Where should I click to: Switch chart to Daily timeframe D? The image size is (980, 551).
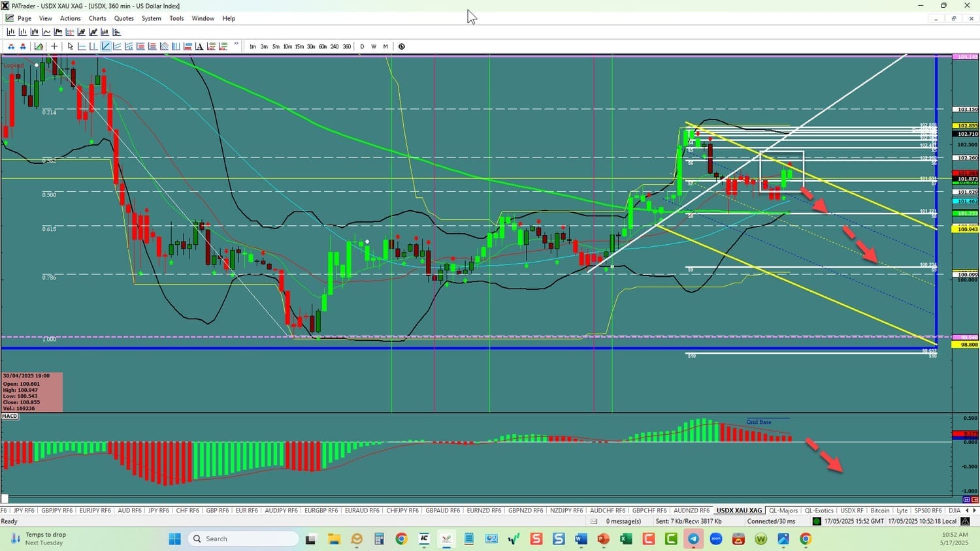[x=362, y=46]
